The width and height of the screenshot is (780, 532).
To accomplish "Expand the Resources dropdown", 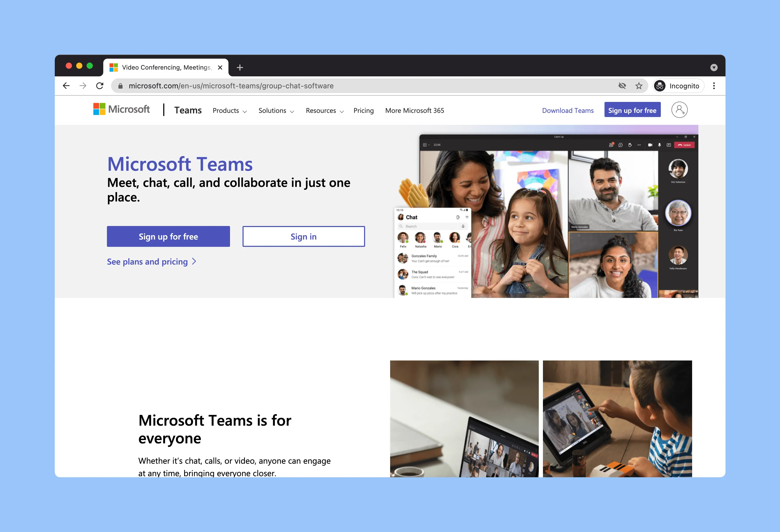I will 325,111.
